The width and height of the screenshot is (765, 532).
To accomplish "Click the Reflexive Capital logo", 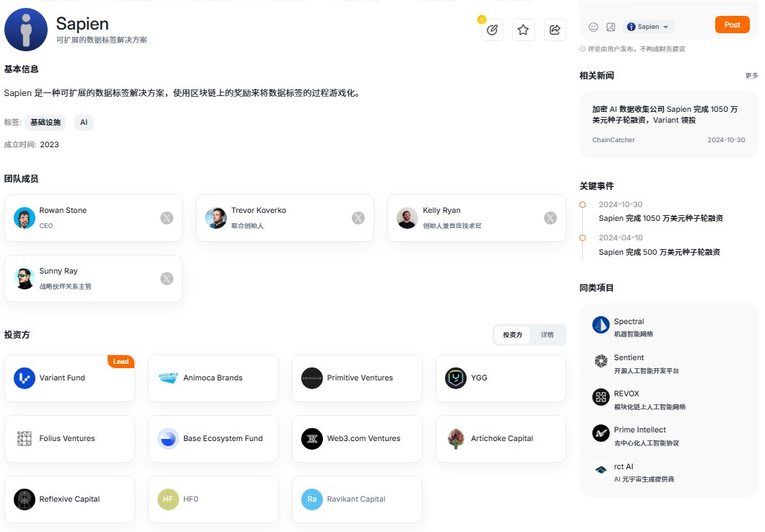I will click(x=25, y=500).
